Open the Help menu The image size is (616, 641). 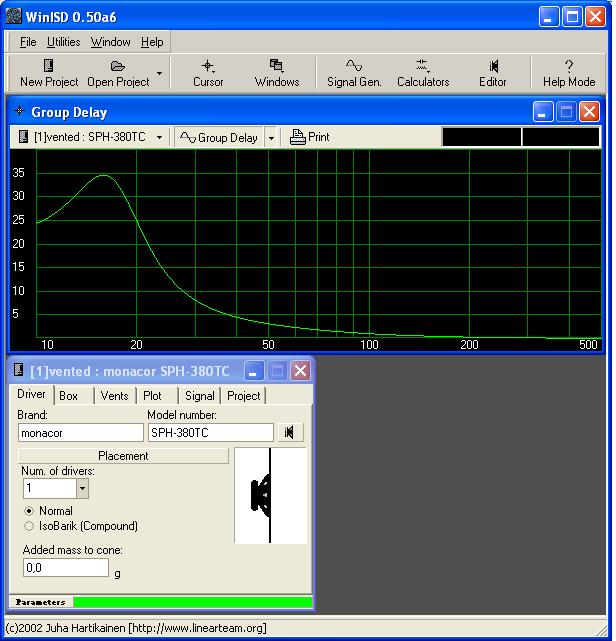[x=152, y=42]
